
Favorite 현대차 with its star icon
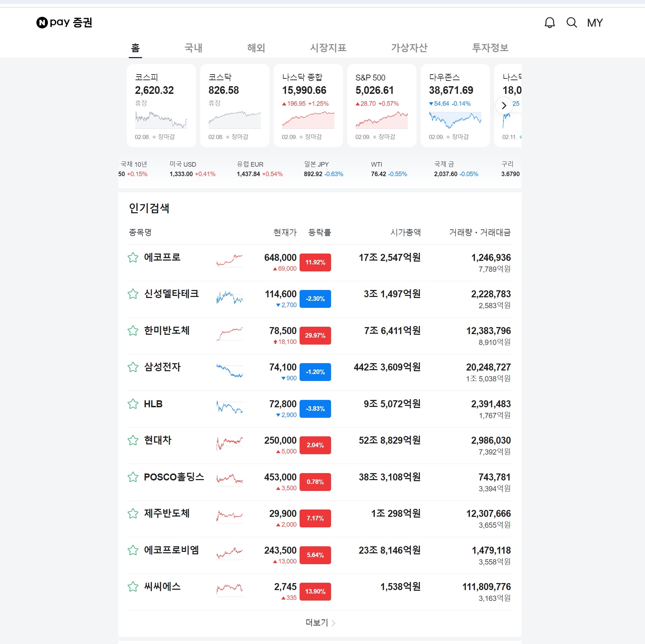(x=133, y=440)
